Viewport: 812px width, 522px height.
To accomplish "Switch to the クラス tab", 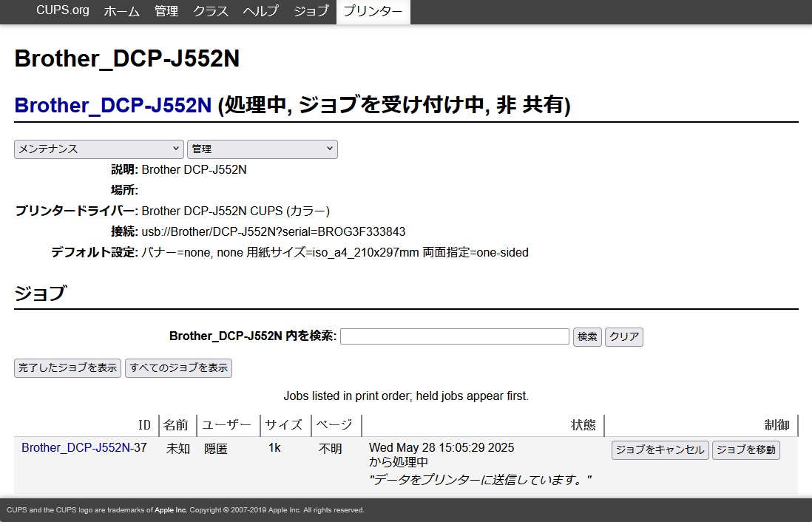I will point(211,11).
